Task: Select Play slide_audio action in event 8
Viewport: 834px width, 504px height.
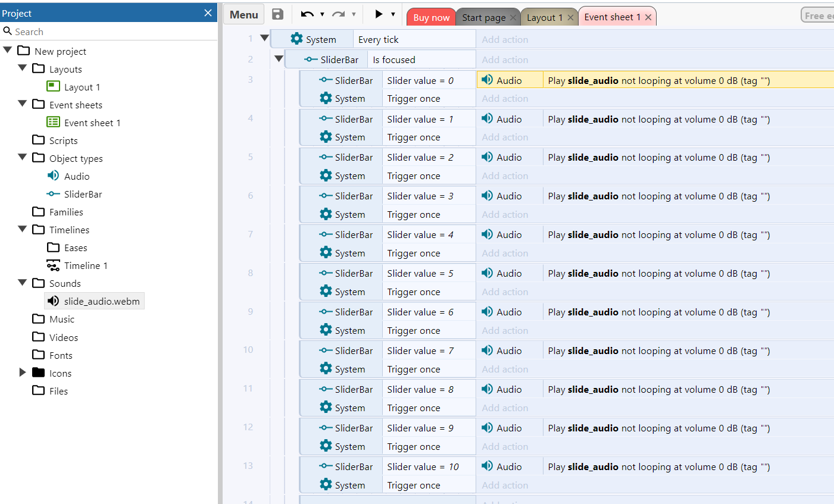Action: tap(659, 273)
